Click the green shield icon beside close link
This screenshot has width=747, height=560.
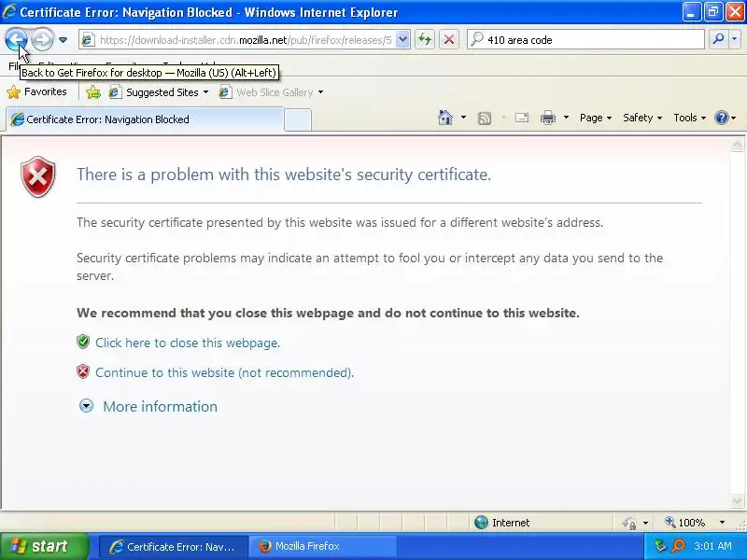click(83, 342)
